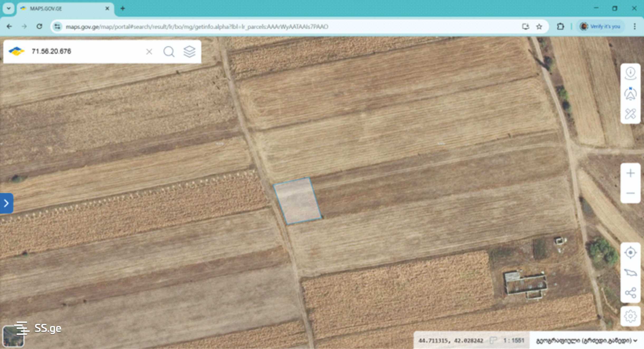The image size is (644, 349).
Task: Click the compass north orientation icon
Action: click(x=630, y=94)
